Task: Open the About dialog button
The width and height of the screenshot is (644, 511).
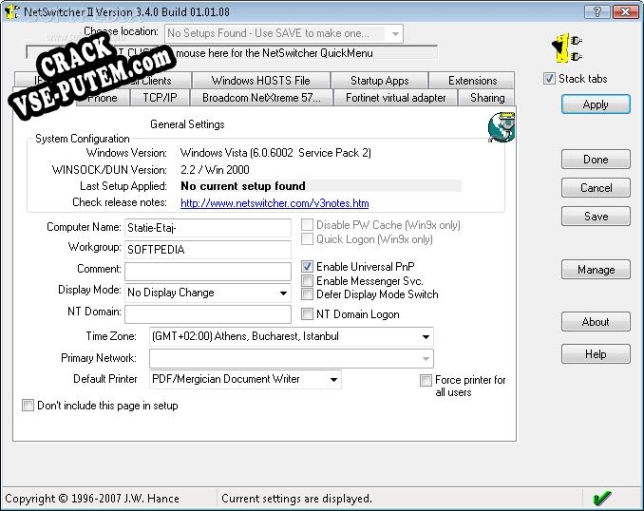Action: (596, 322)
